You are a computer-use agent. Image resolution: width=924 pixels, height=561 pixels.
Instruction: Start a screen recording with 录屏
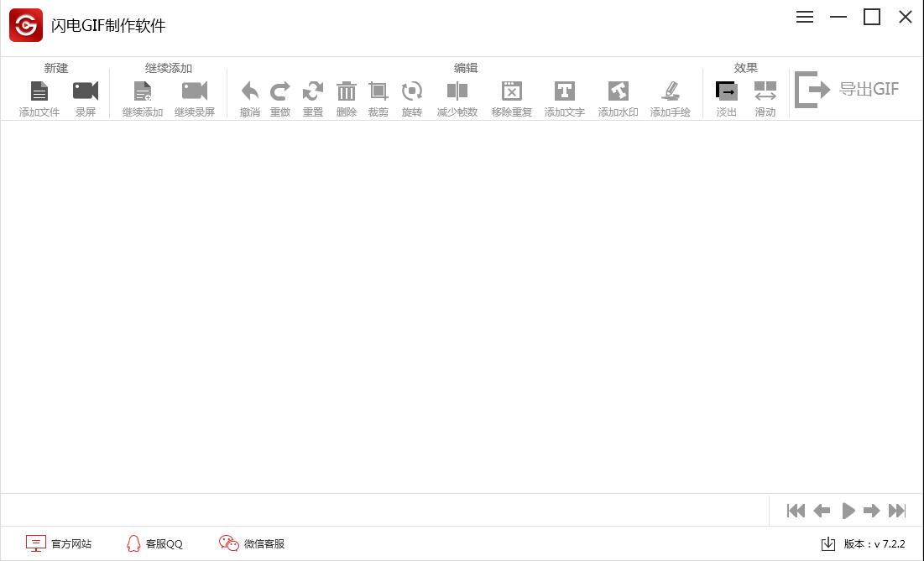pyautogui.click(x=85, y=95)
